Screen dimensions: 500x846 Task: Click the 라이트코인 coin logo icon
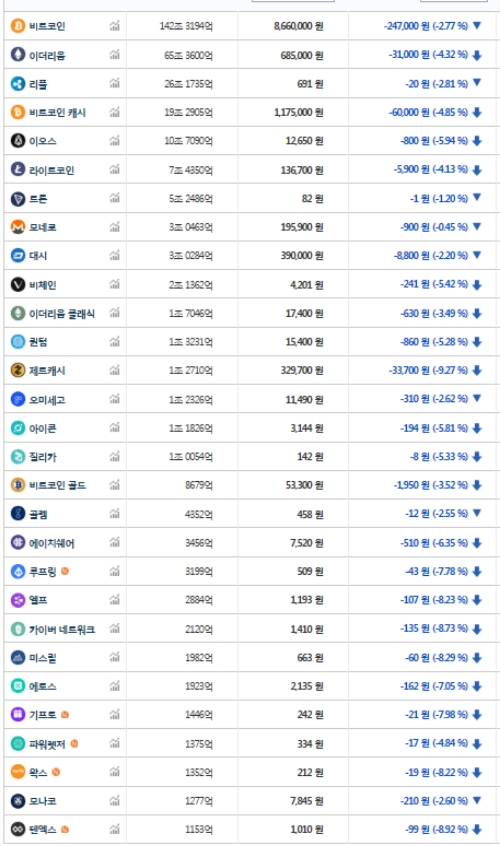18,169
